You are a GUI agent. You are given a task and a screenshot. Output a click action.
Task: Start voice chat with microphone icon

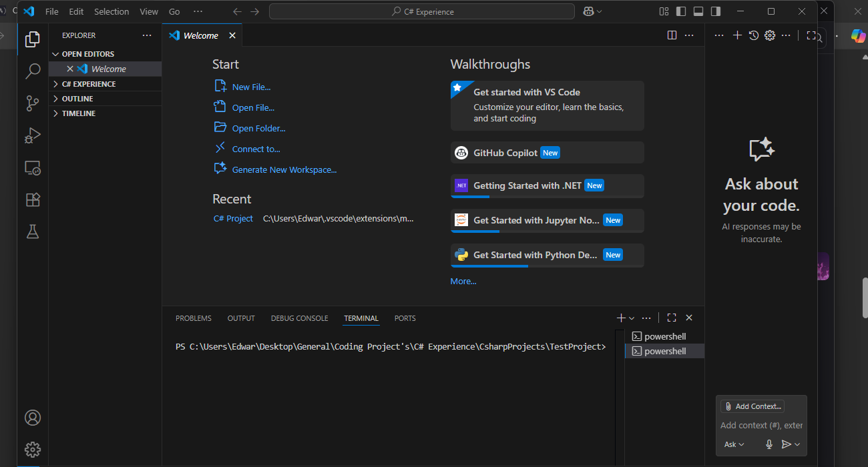point(769,444)
